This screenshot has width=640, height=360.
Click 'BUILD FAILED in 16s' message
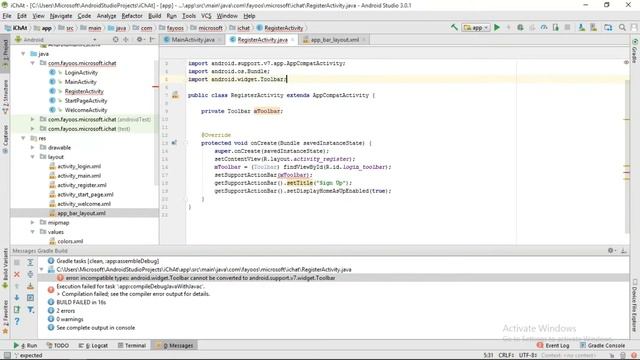pos(81,302)
